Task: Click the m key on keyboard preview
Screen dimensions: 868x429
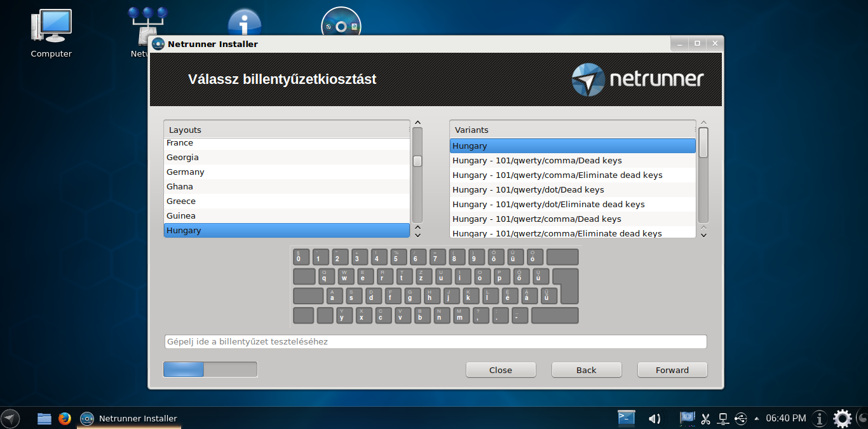Action: pos(461,316)
